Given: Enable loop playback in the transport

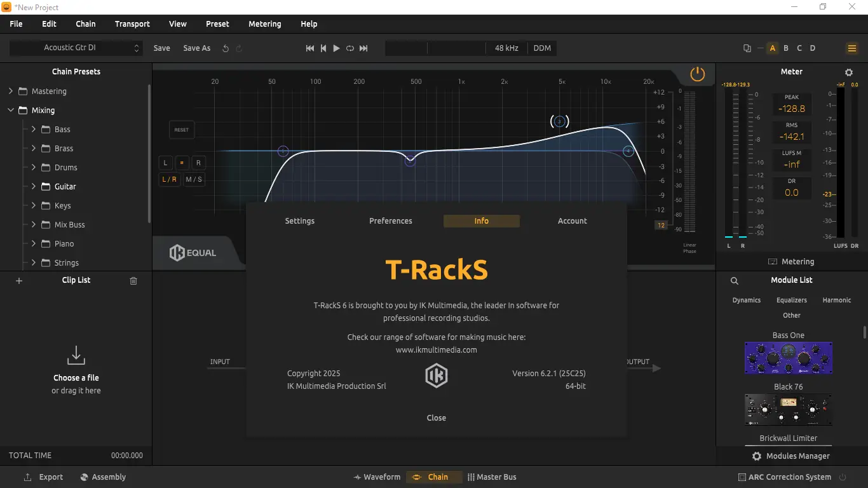Looking at the screenshot, I should pos(350,48).
